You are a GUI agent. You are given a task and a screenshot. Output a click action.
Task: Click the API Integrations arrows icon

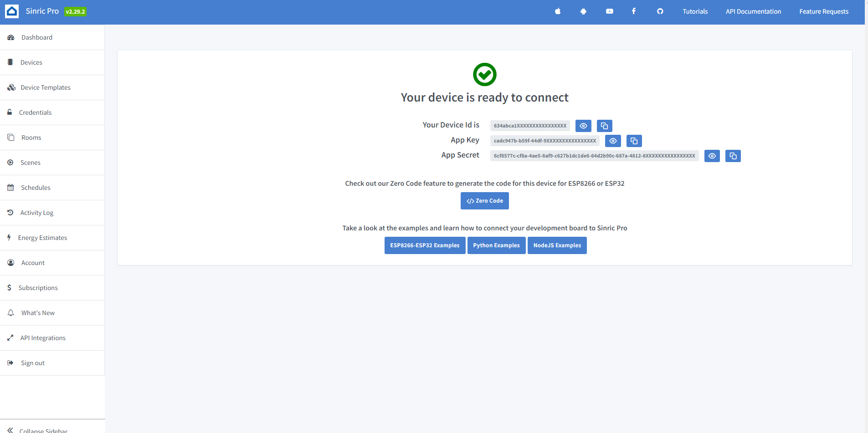point(10,338)
